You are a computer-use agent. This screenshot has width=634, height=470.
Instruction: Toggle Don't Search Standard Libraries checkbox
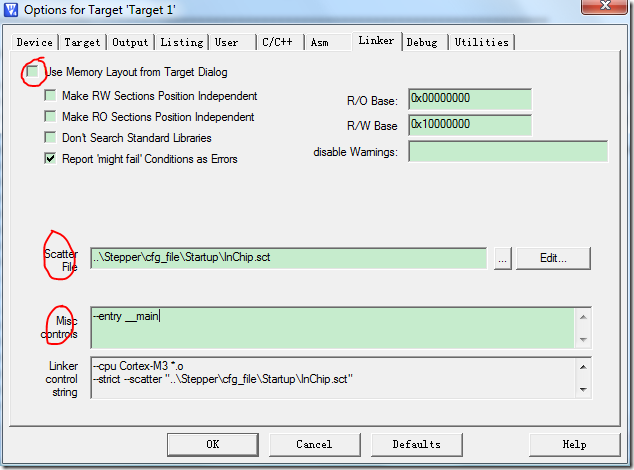pyautogui.click(x=50, y=138)
